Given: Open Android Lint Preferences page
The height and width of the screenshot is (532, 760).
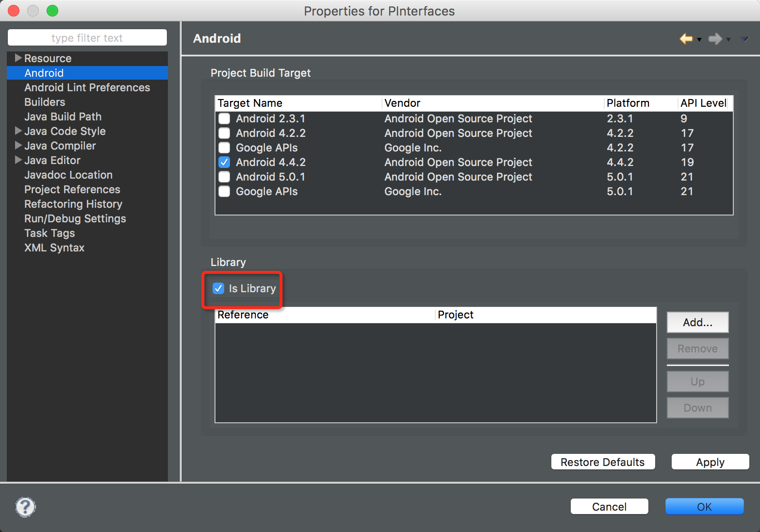Looking at the screenshot, I should (x=87, y=87).
